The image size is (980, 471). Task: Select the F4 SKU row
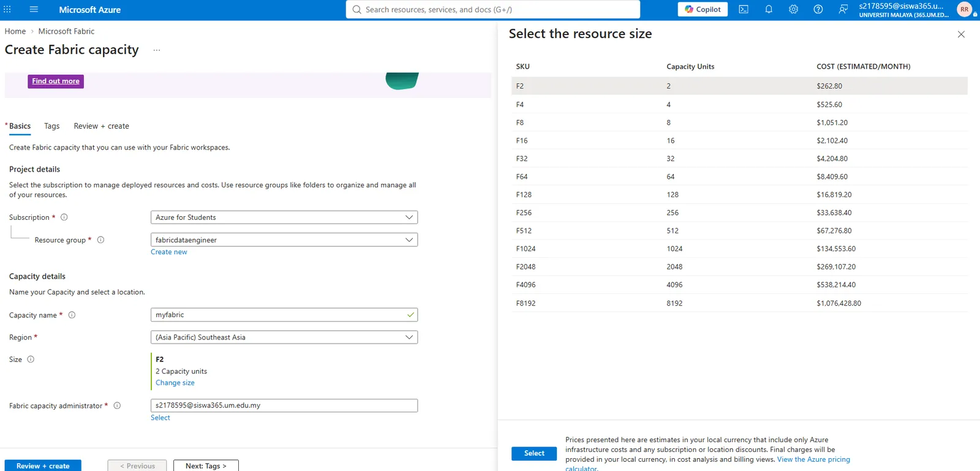click(x=739, y=104)
